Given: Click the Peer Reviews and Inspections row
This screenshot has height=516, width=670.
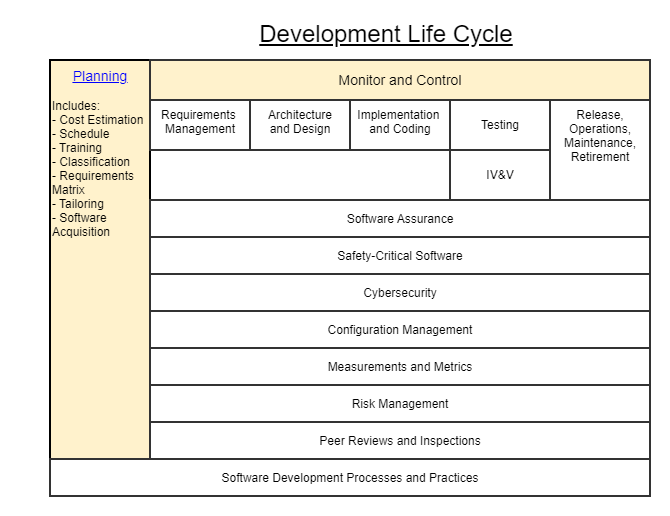Looking at the screenshot, I should click(400, 441).
